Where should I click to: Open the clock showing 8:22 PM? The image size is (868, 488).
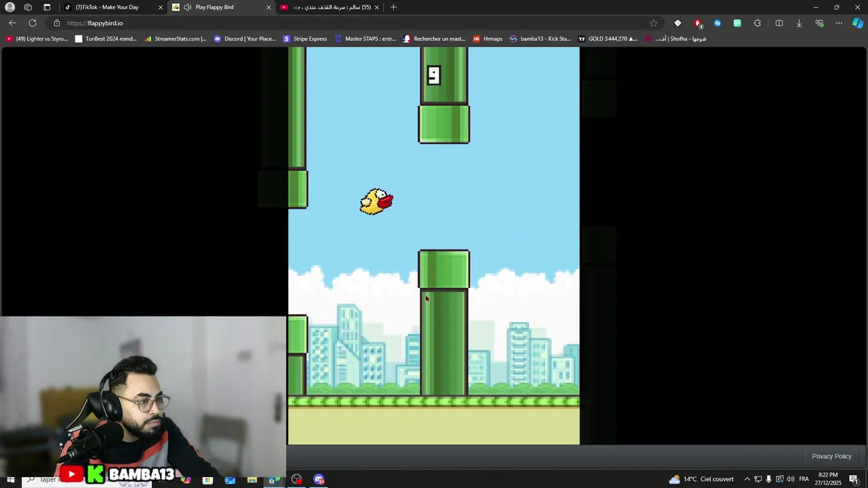(x=829, y=479)
